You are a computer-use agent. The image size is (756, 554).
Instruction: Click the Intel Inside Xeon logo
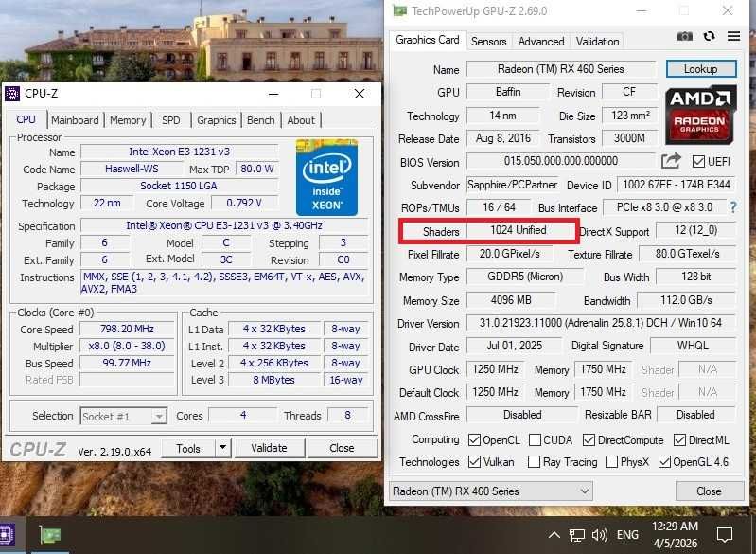tap(326, 177)
